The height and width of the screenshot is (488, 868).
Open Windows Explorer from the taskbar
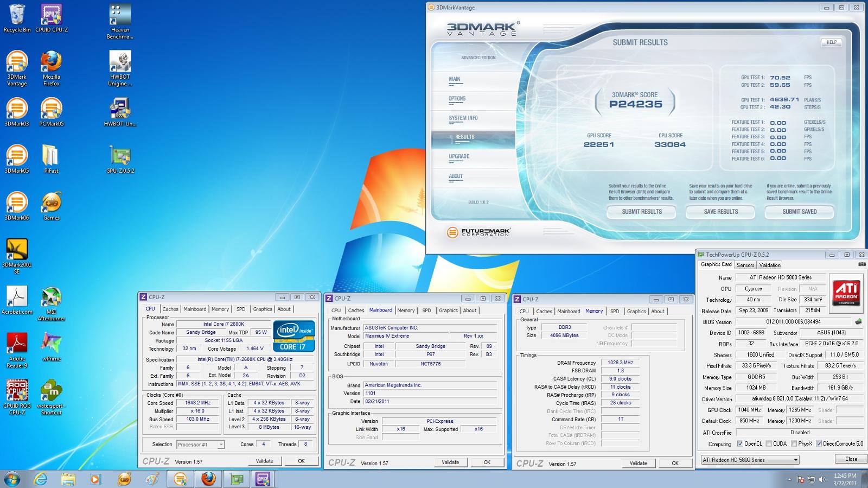click(68, 479)
